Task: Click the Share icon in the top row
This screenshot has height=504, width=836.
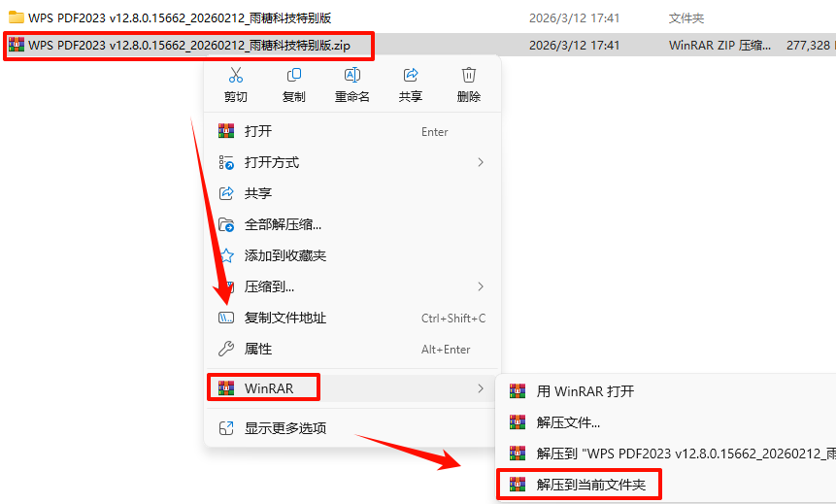Action: (411, 75)
